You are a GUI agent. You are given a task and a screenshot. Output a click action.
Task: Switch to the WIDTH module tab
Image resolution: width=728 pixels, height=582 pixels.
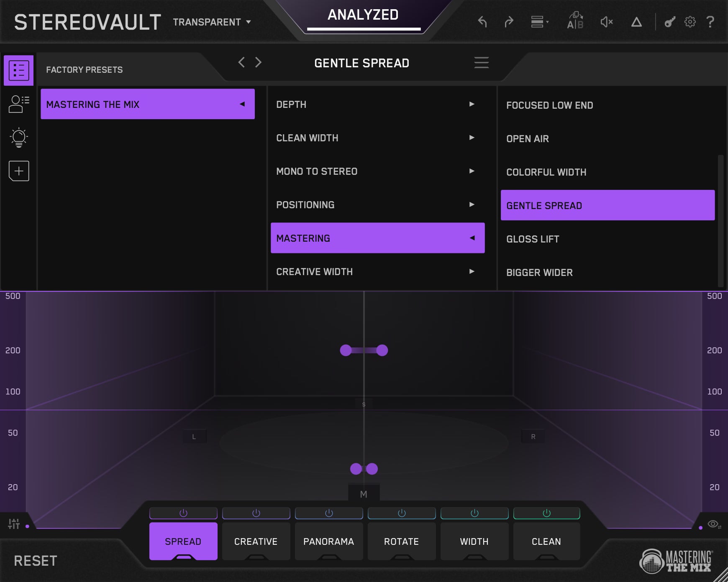(474, 541)
